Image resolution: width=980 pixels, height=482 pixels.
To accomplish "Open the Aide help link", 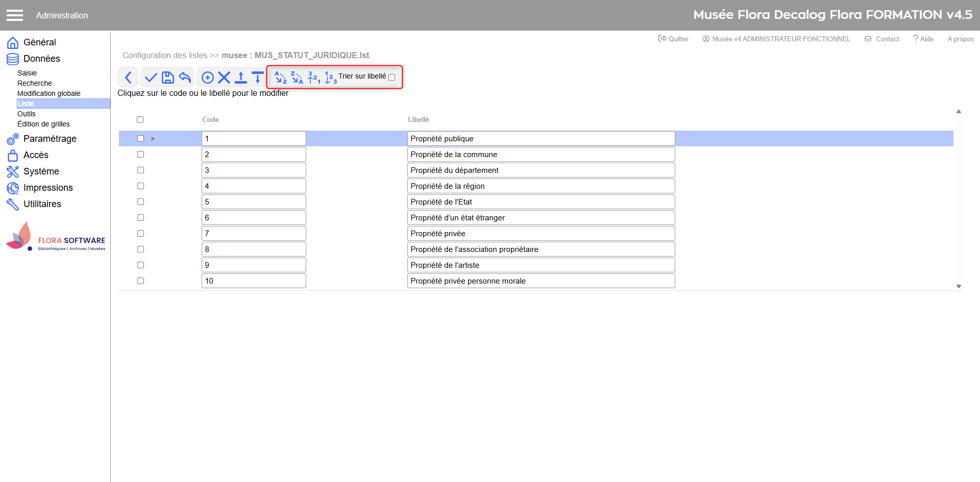I will click(923, 39).
